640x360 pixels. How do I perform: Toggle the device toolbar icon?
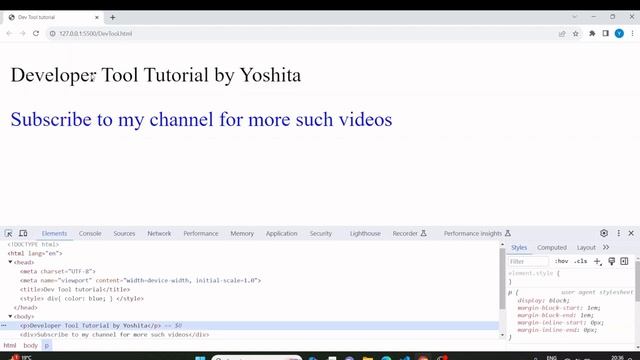(23, 233)
